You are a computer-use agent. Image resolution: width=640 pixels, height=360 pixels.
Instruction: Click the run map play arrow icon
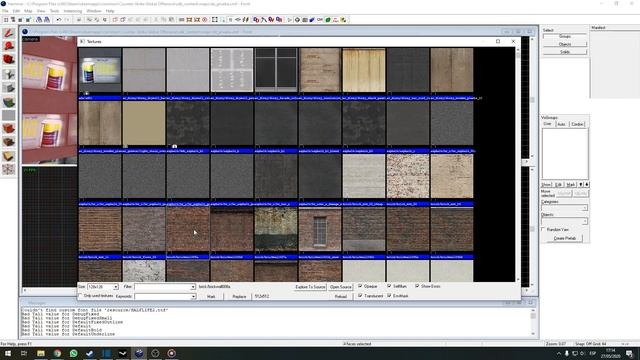289,20
